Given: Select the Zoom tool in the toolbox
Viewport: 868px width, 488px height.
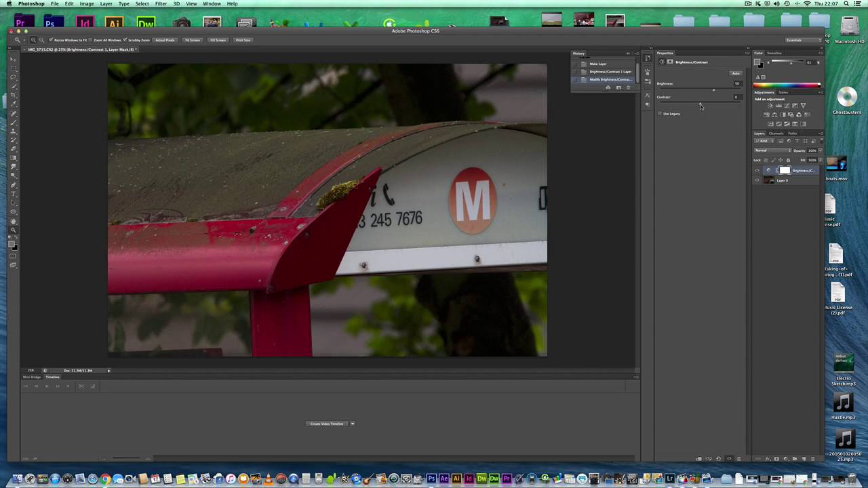Looking at the screenshot, I should [13, 230].
